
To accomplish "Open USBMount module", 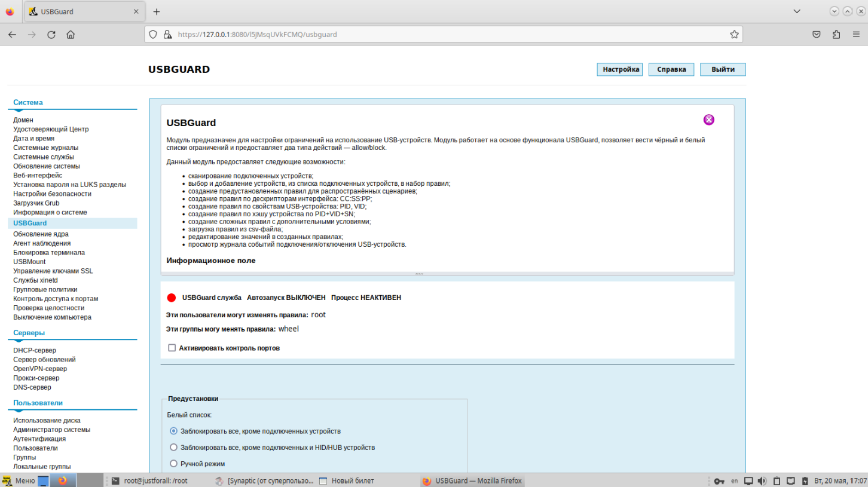I will click(x=29, y=262).
